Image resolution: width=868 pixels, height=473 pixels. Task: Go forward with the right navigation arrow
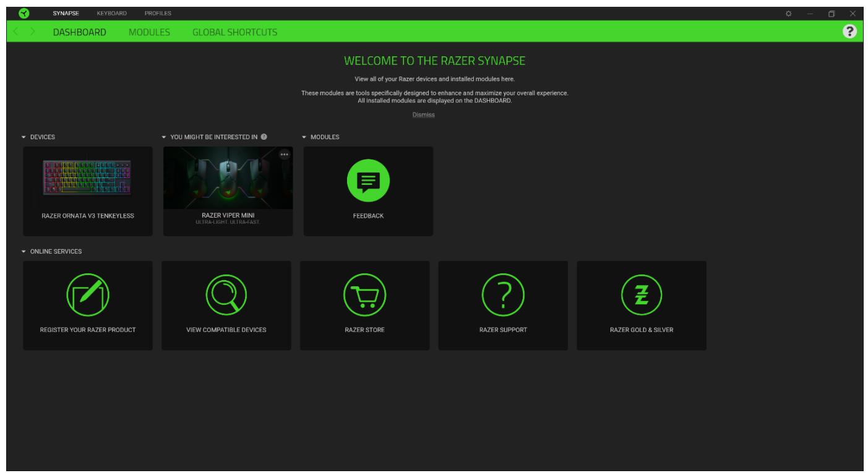33,32
